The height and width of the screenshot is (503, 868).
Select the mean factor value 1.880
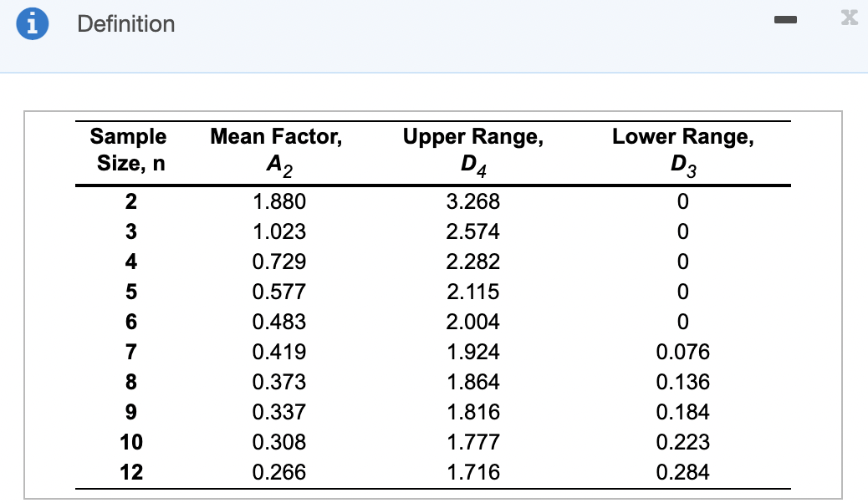[x=279, y=201]
